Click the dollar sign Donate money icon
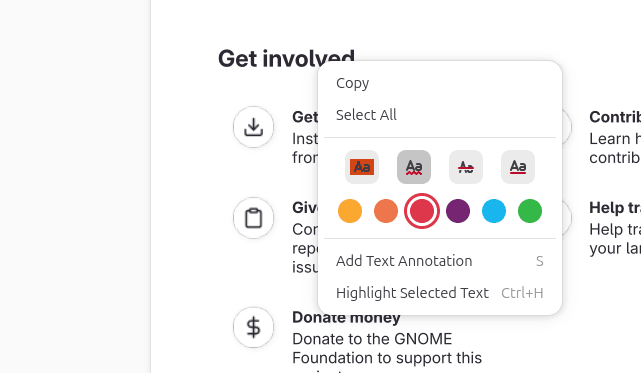Screen dimensions: 641x373 click(x=253, y=327)
